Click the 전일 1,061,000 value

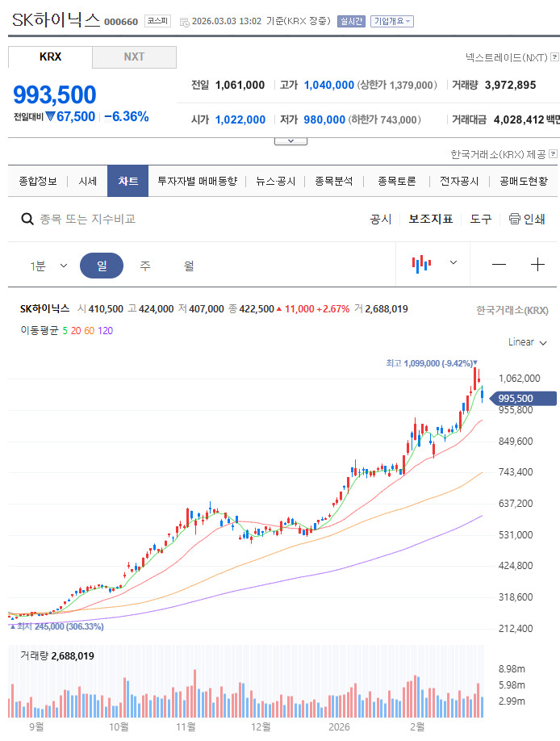coord(240,85)
